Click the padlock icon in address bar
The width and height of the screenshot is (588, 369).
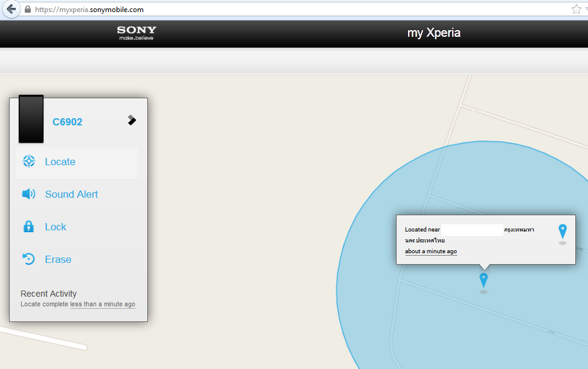28,10
